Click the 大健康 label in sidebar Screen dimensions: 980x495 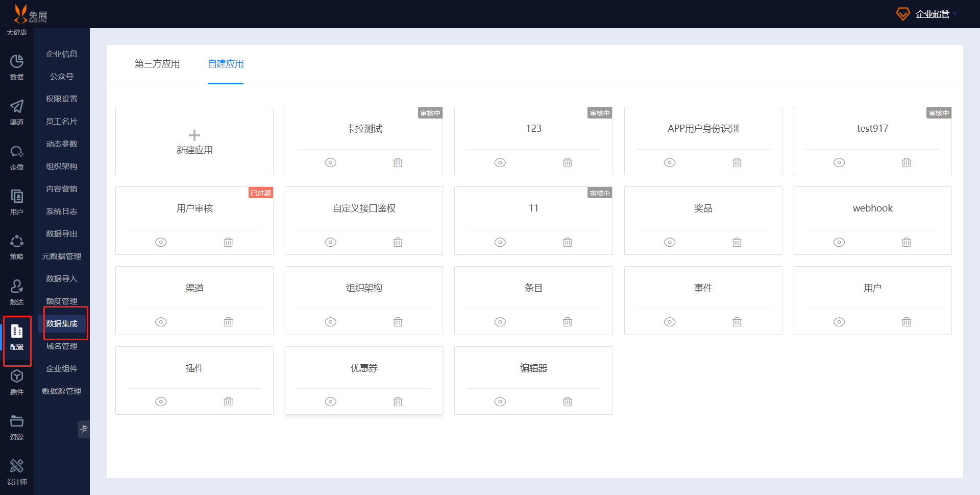[17, 32]
